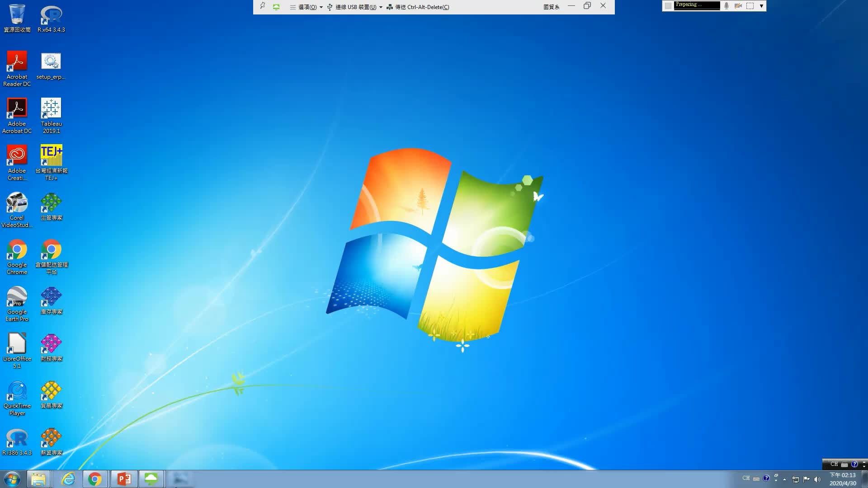Screen dimensions: 868x488
Task: Select the TEJ+ 台灣經濟新報 desktop shortcut
Action: click(x=51, y=163)
